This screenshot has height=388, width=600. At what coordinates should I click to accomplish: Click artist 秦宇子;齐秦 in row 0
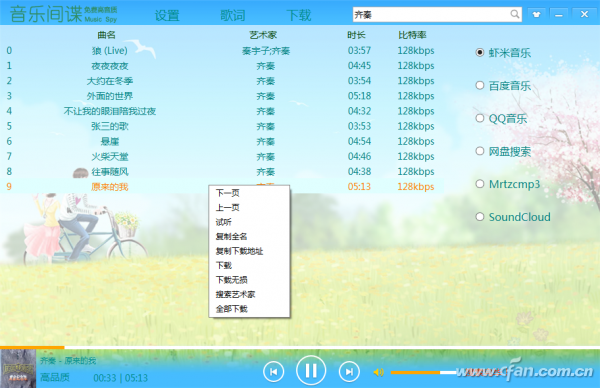coord(266,51)
